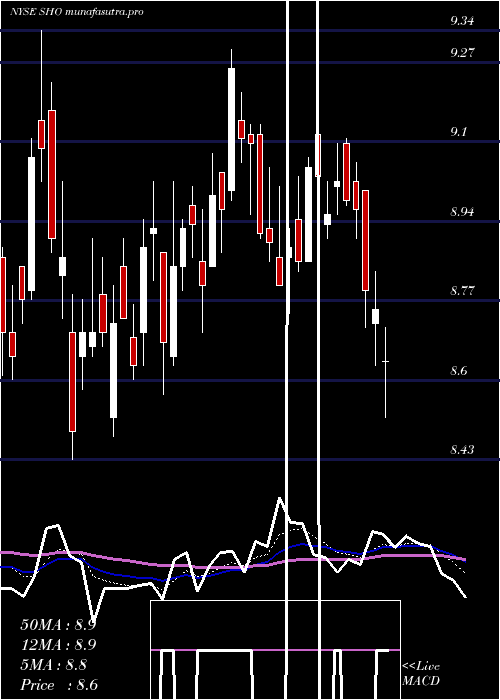
Task: Click the 9.34 price level label
Action: click(462, 21)
